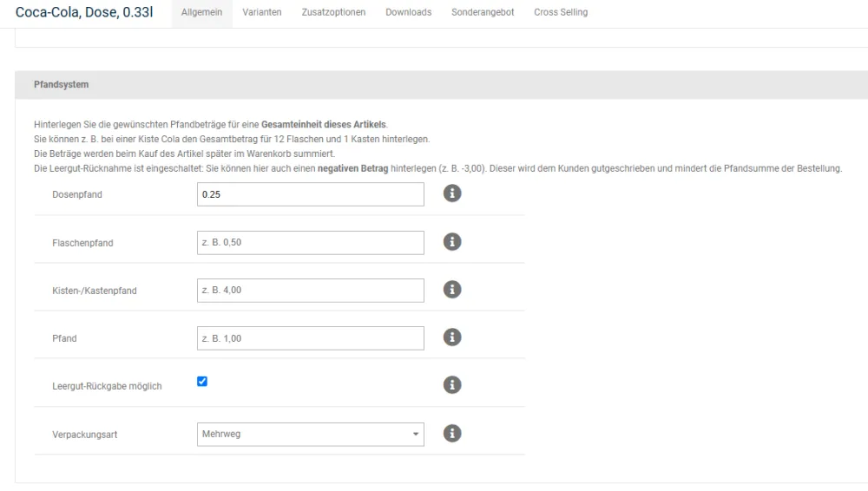This screenshot has height=491, width=868.
Task: Focus the Pfand input field
Action: click(x=311, y=338)
